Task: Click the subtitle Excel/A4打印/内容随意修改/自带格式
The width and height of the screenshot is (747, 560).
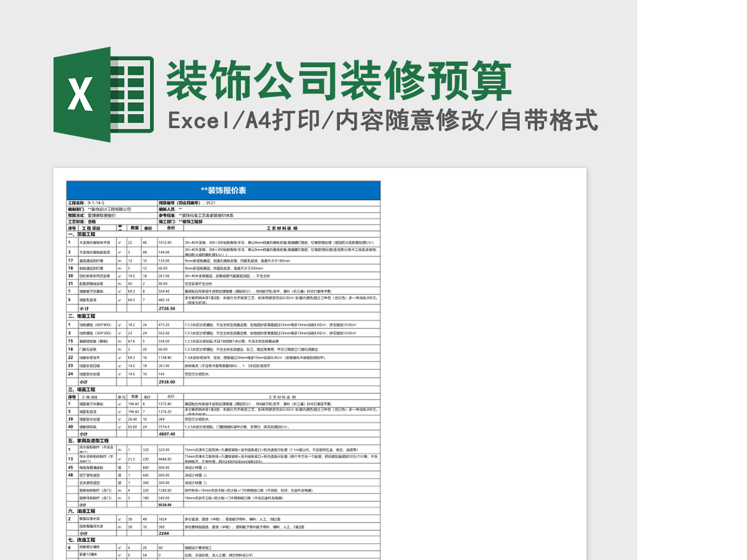Action: (383, 121)
